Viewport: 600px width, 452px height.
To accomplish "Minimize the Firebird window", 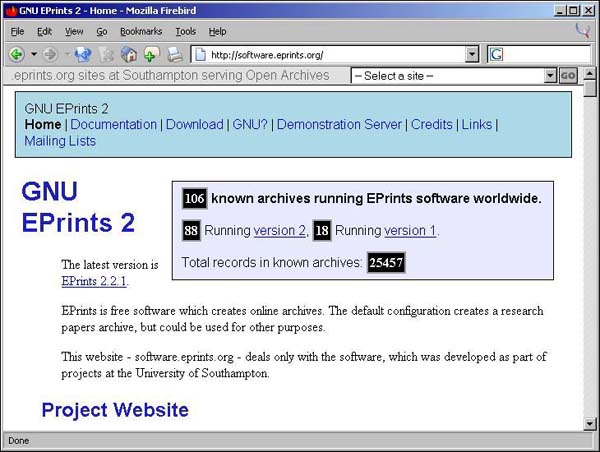I will [560, 10].
